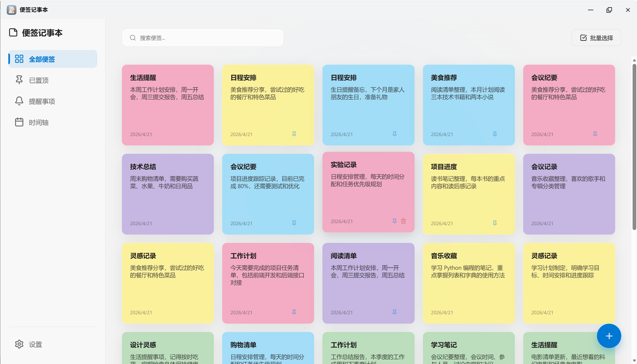This screenshot has width=637, height=364.
Task: Click the scrollbar down arrow
Action: pos(634,361)
